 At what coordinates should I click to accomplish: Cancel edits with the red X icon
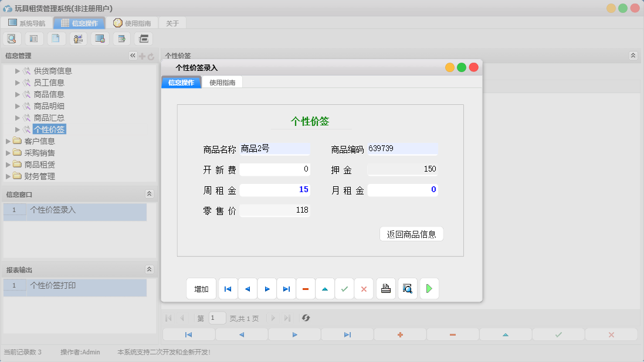click(364, 288)
